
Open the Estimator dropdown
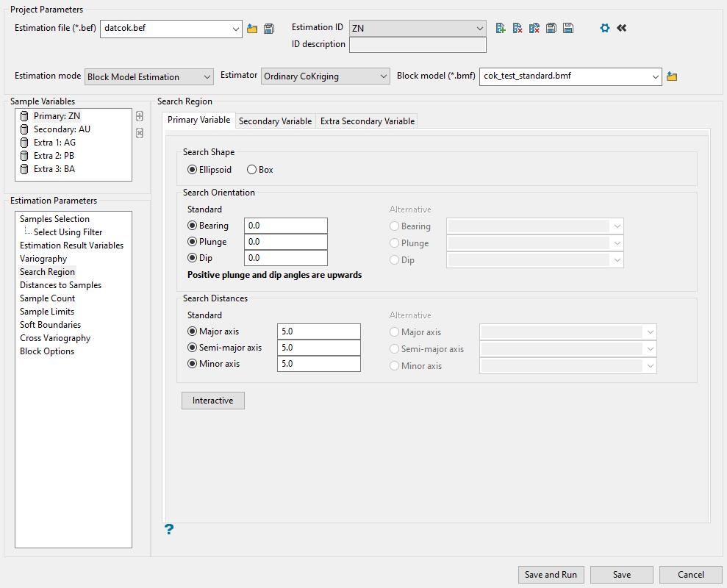(x=326, y=76)
